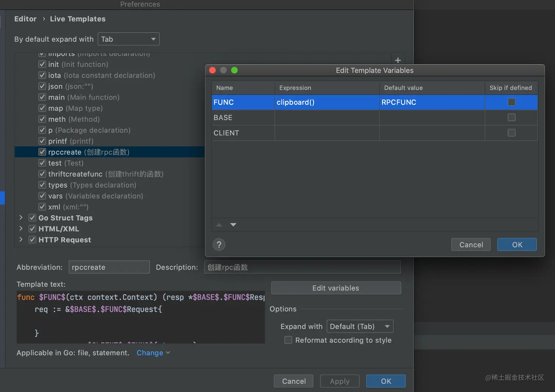Toggle Skip if defined for CLIENT
555x392 pixels.
coord(511,133)
